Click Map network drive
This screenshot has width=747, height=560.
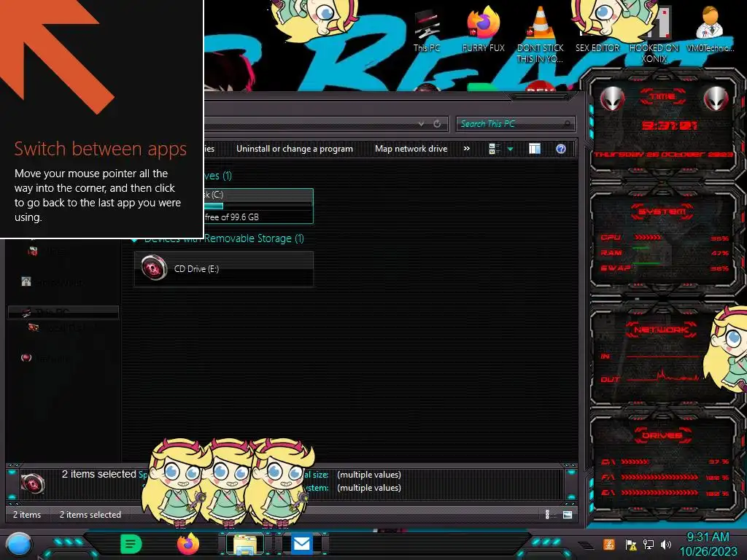pos(411,149)
